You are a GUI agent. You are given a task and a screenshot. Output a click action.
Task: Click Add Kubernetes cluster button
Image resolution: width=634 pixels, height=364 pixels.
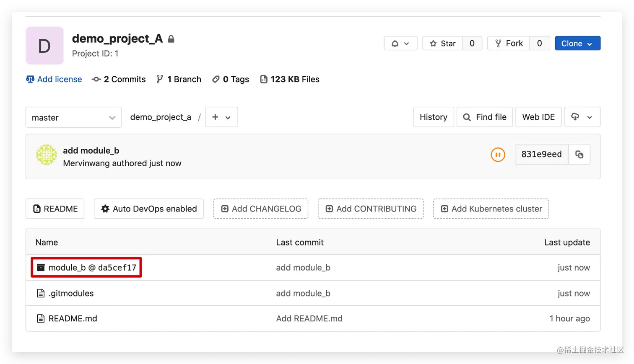coord(491,209)
